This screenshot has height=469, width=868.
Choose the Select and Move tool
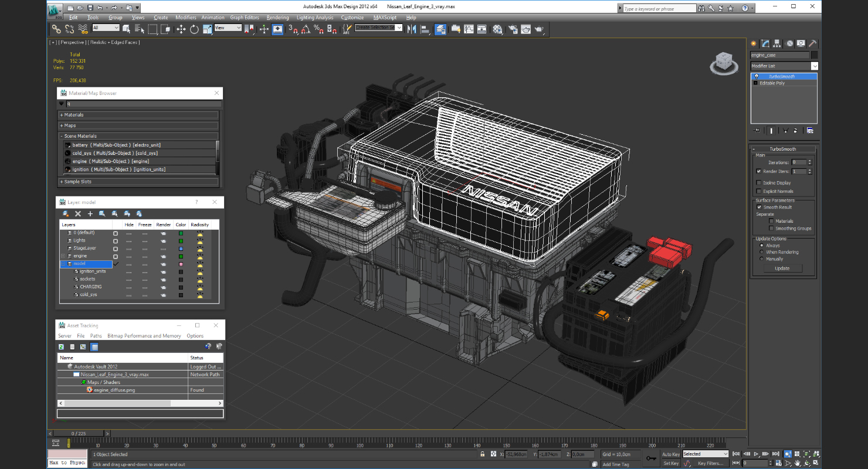pos(181,29)
